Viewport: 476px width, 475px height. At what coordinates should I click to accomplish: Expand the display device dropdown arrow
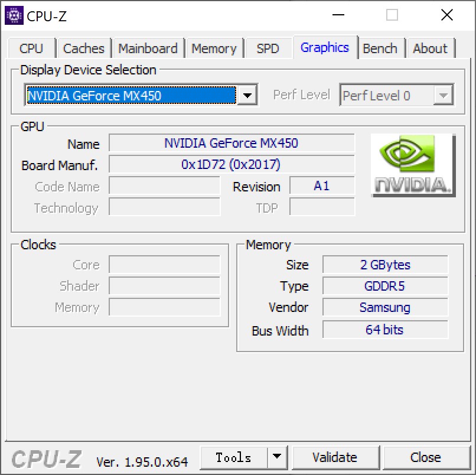(x=247, y=95)
